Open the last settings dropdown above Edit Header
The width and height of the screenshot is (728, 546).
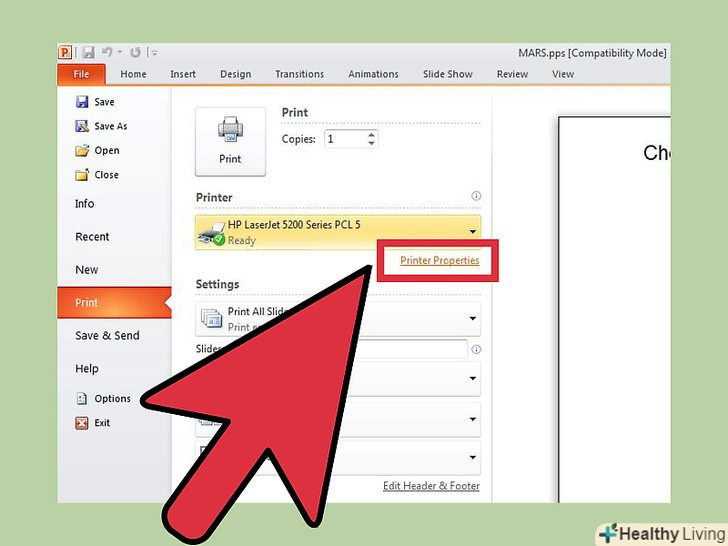pos(473,457)
